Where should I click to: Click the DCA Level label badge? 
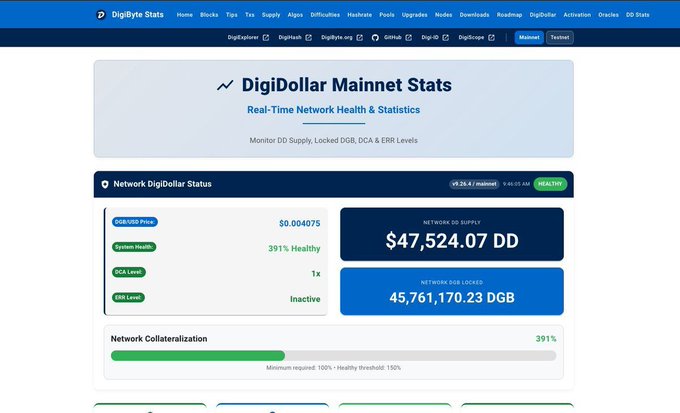[x=129, y=272]
